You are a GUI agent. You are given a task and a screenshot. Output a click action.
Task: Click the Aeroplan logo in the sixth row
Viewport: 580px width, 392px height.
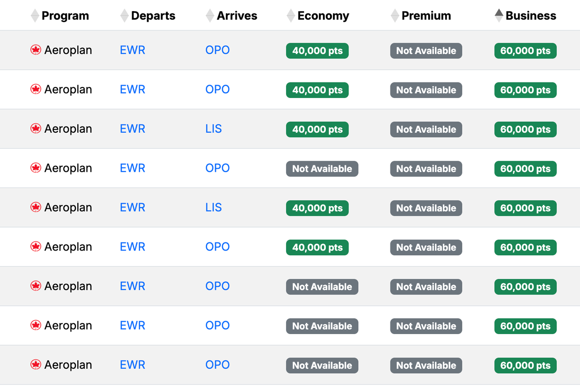(36, 247)
